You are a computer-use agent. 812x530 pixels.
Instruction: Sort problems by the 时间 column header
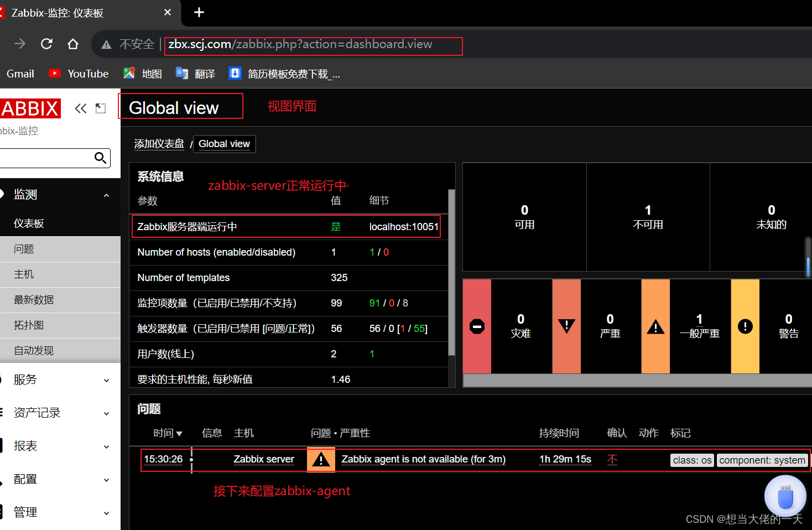[168, 433]
